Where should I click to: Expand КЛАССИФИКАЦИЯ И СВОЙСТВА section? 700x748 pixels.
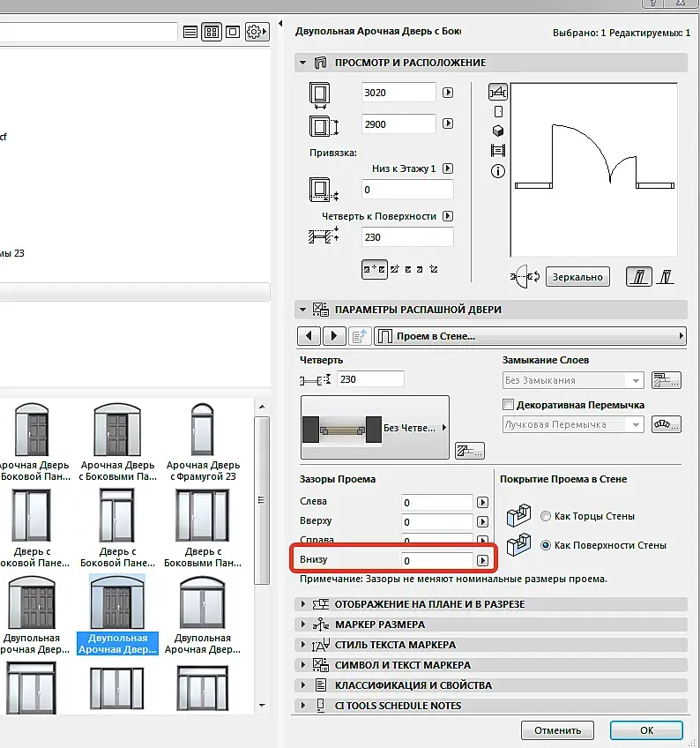pyautogui.click(x=302, y=685)
